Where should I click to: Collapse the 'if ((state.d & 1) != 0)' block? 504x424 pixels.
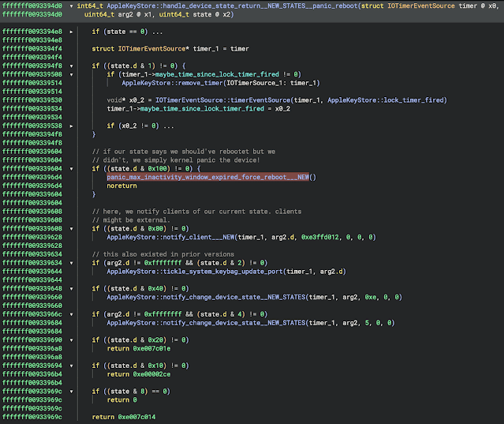[72, 66]
